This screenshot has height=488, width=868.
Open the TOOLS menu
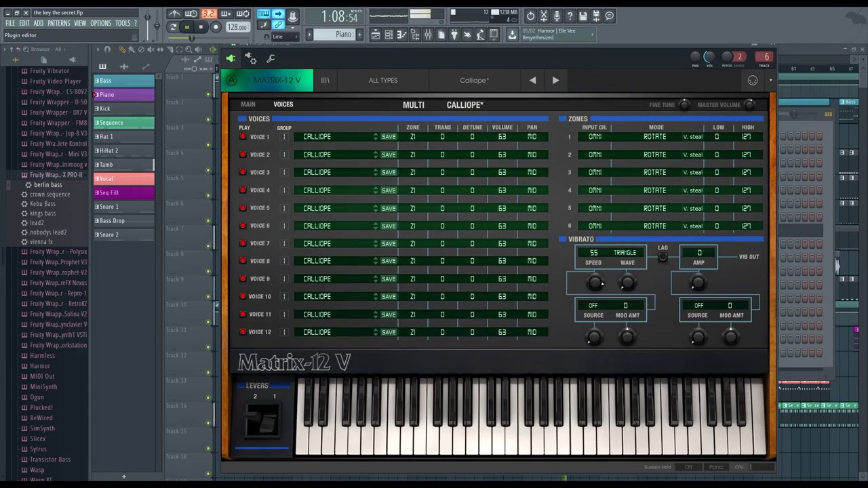point(123,23)
